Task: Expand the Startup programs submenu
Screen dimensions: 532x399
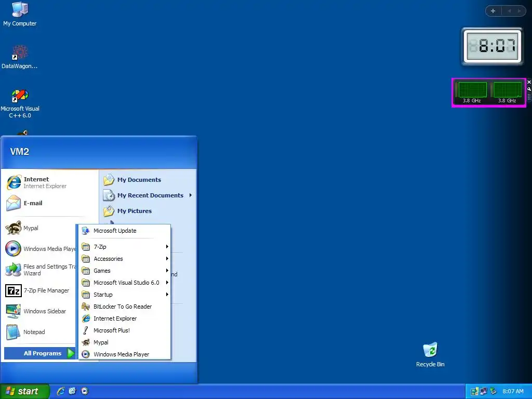Action: click(x=125, y=295)
